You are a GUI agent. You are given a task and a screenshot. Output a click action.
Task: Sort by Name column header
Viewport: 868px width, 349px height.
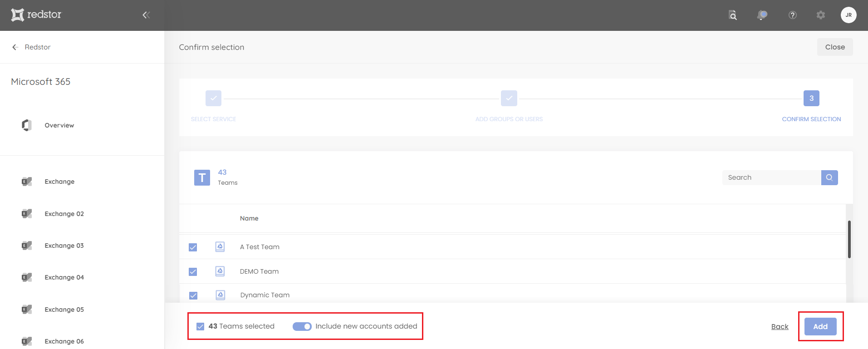[249, 218]
